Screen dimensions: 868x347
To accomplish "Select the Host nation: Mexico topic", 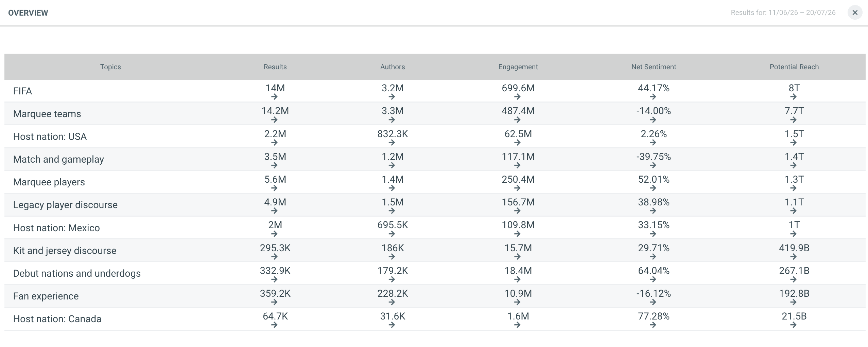I will pyautogui.click(x=56, y=228).
